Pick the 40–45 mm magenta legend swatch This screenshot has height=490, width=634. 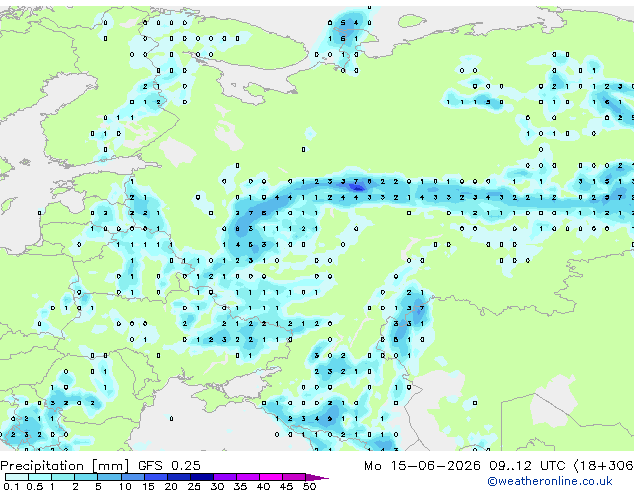coord(271,477)
